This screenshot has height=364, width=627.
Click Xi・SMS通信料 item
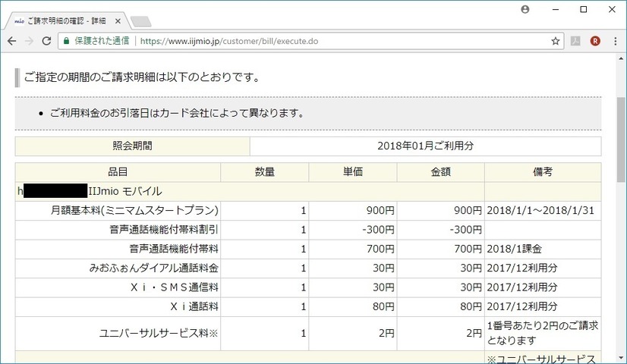point(175,287)
